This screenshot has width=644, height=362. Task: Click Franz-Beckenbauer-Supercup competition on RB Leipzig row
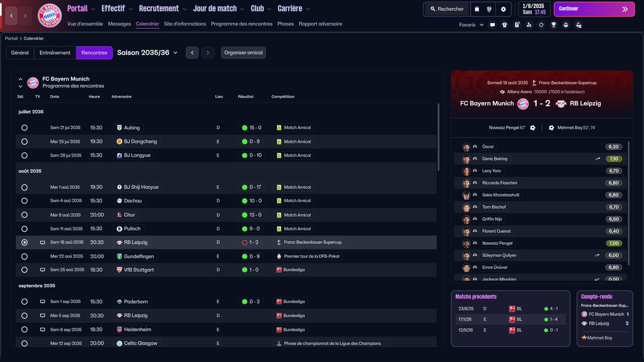[313, 242]
